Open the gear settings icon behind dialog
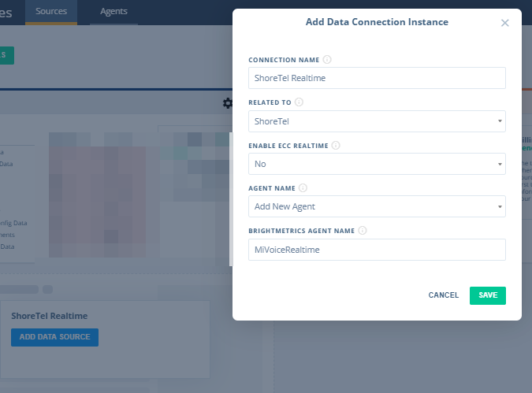 (227, 103)
